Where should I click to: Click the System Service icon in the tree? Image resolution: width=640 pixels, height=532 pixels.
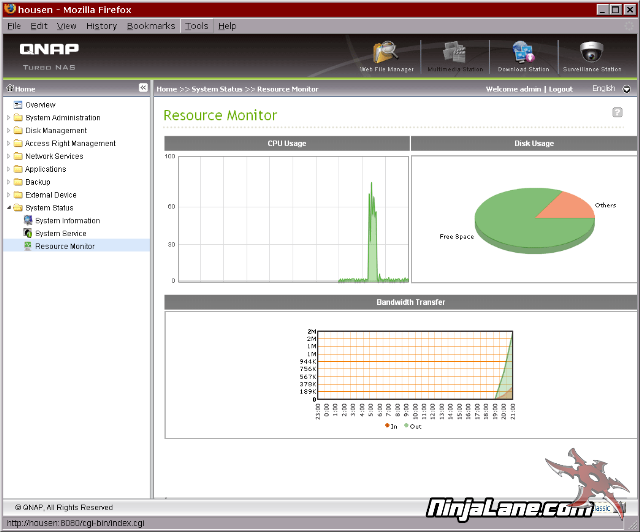pyautogui.click(x=28, y=233)
